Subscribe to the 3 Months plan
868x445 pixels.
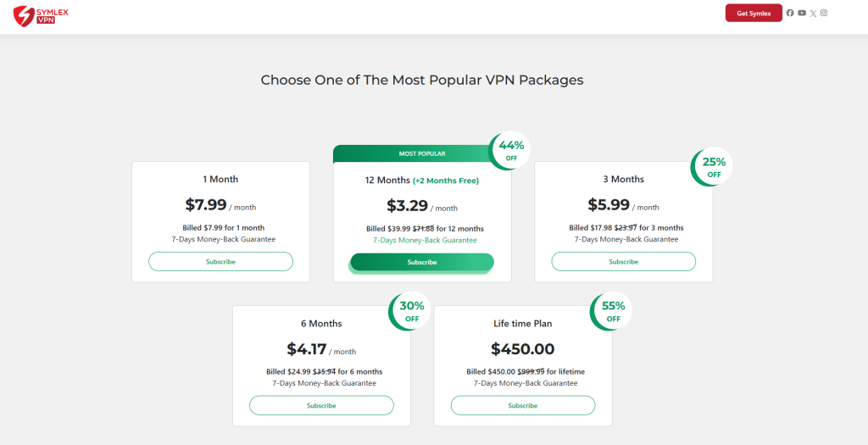pos(623,262)
